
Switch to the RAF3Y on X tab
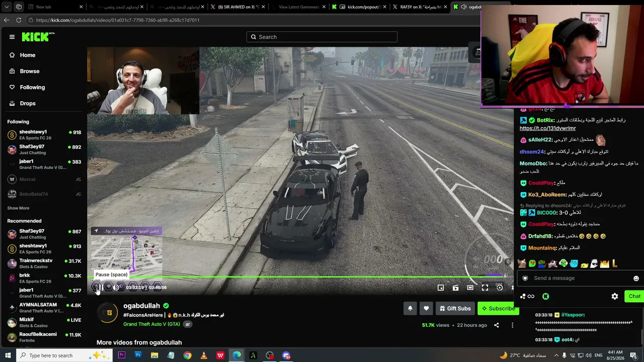pos(420,7)
